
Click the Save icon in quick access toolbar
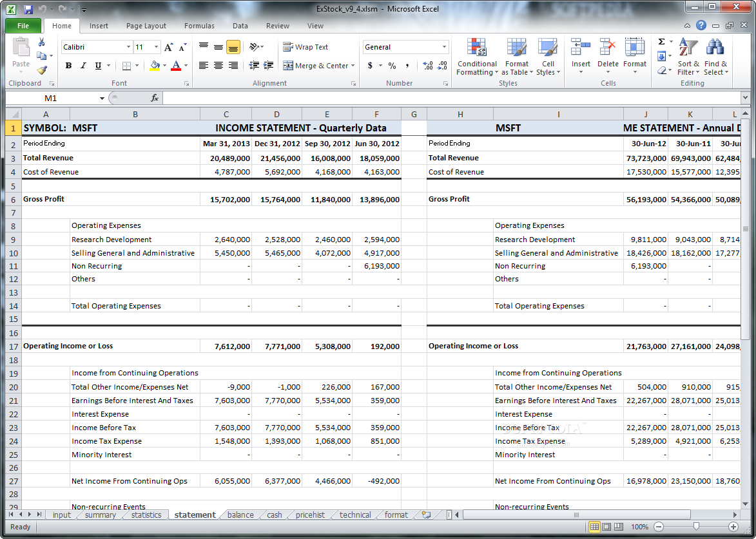click(x=28, y=9)
